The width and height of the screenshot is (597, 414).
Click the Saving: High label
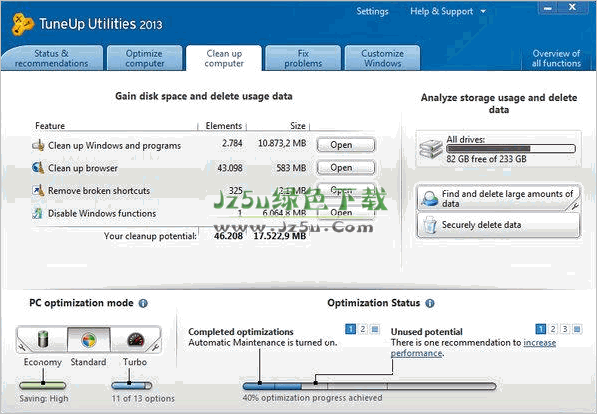pos(44,398)
